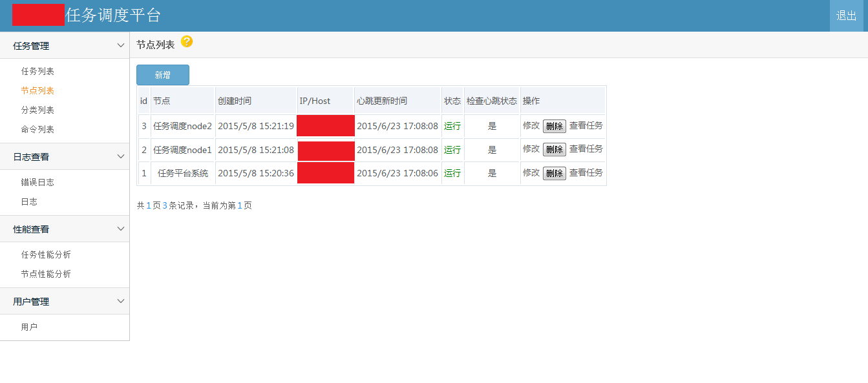The image size is (868, 383).
Task: Open 命令列表 in the sidebar
Action: point(37,129)
